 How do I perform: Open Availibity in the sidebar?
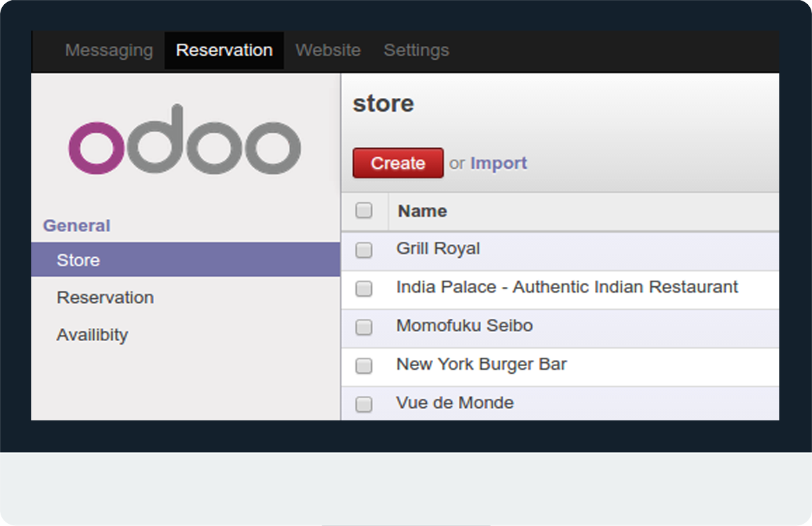(x=92, y=335)
